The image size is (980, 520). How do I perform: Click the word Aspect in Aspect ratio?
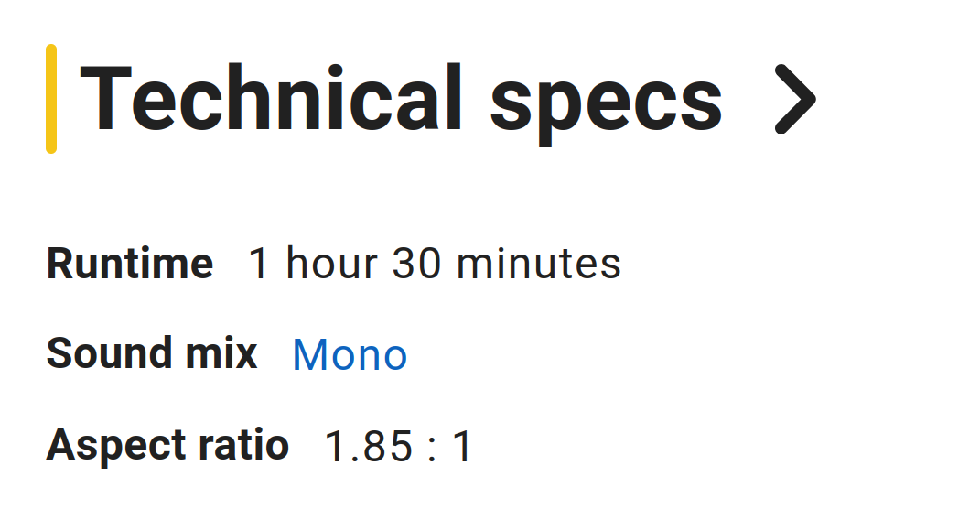tap(116, 448)
